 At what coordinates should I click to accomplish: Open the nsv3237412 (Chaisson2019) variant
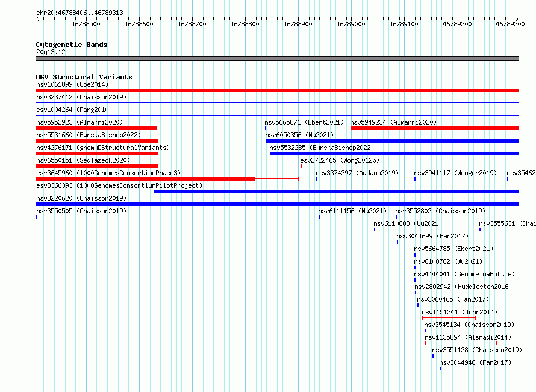click(x=81, y=97)
